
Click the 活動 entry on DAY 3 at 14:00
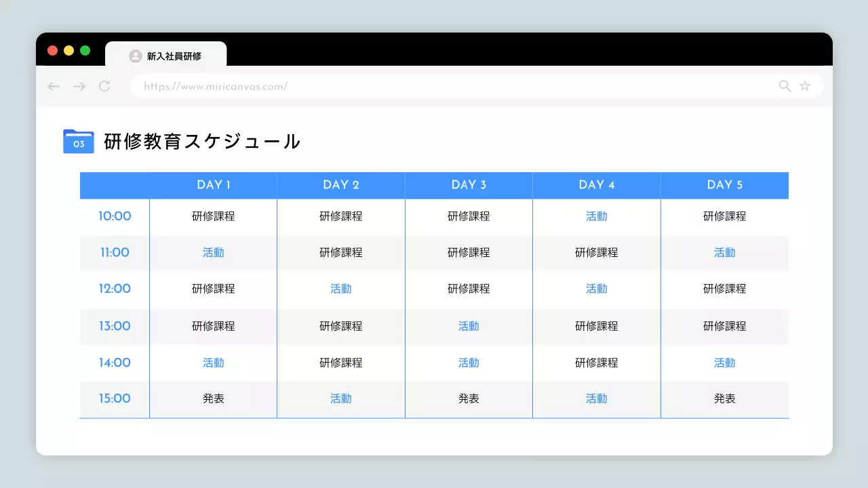click(x=469, y=363)
